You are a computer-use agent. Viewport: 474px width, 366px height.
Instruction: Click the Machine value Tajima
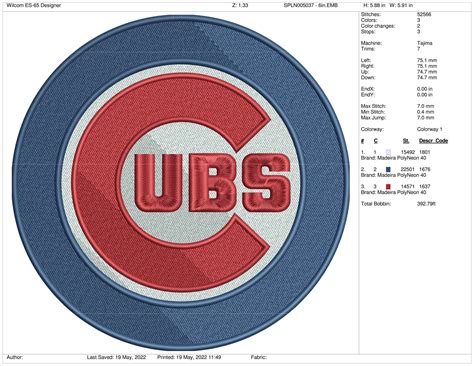[x=425, y=43]
